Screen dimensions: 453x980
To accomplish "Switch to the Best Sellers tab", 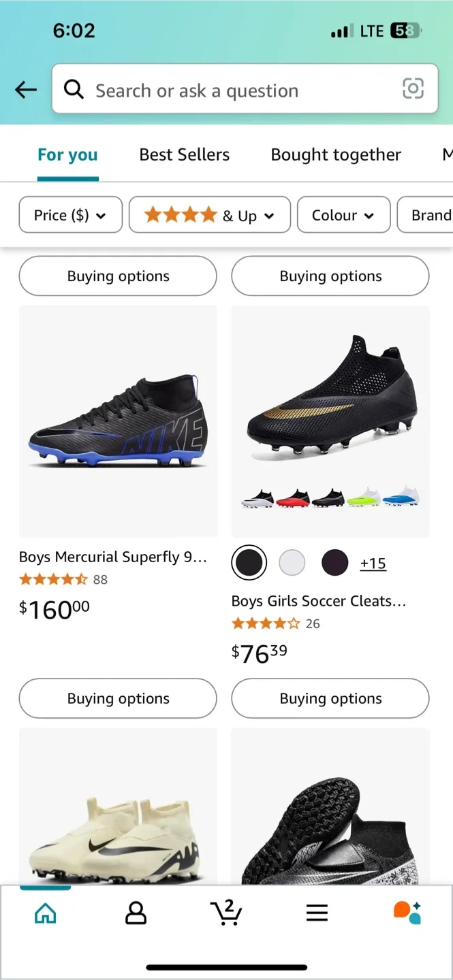I will 184,154.
